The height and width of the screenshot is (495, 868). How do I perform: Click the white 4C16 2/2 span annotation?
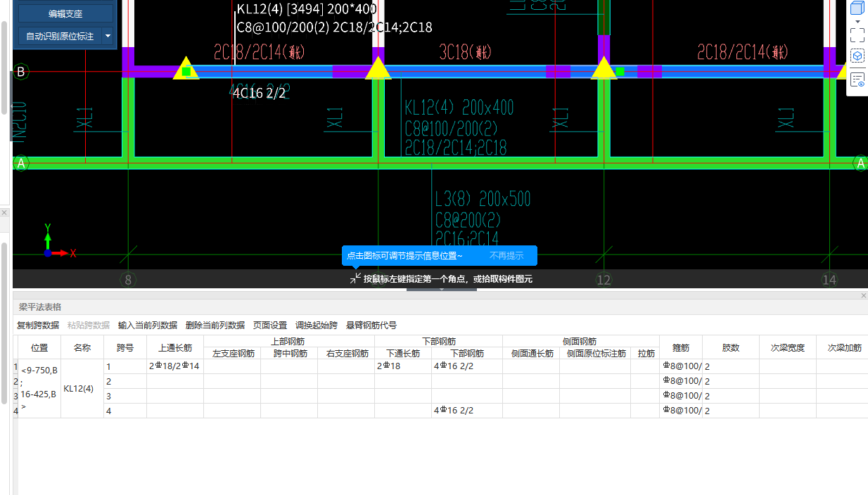pos(259,93)
